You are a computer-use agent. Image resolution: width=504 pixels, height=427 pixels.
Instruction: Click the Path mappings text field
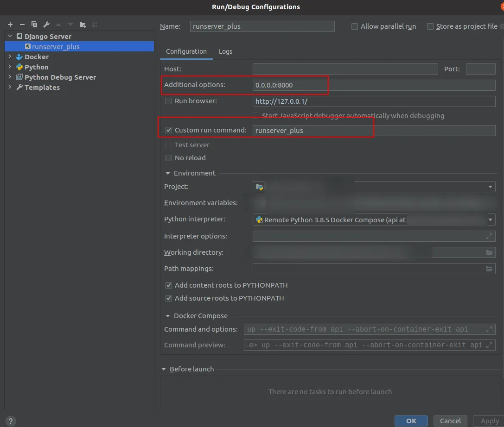pyautogui.click(x=374, y=269)
